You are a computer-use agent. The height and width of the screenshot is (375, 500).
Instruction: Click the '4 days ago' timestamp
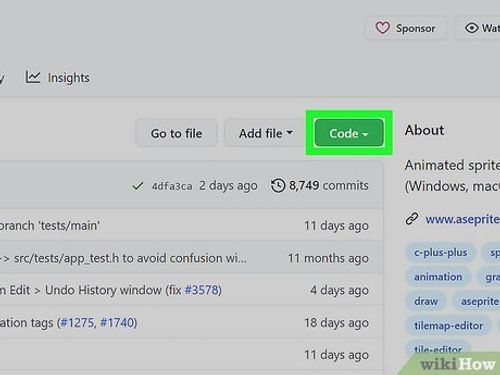pyautogui.click(x=339, y=290)
